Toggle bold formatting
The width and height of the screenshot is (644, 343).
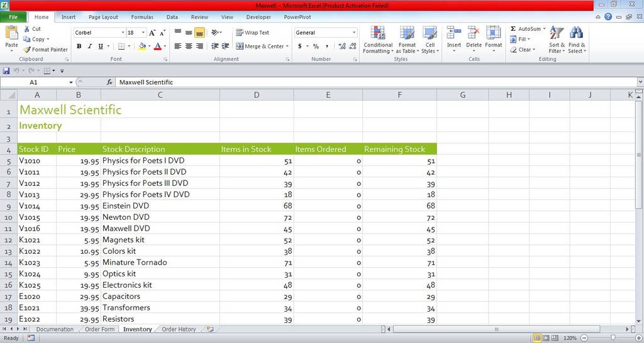pos(79,46)
